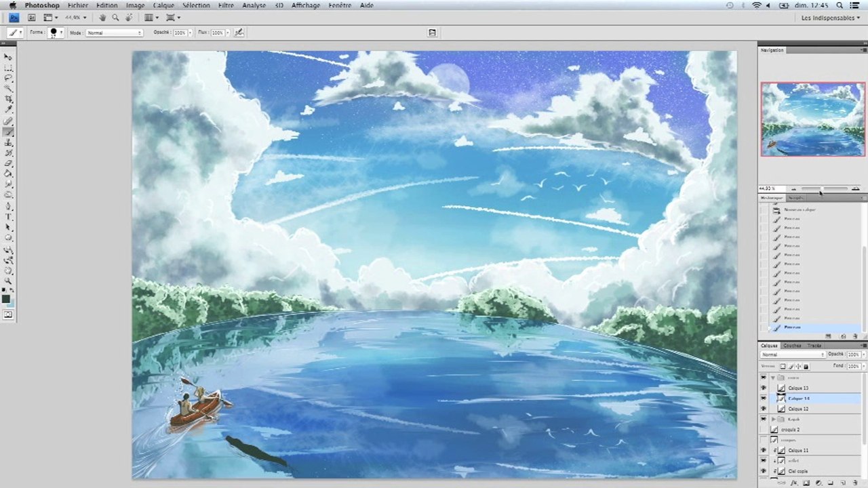Hide the Calque 14 layer
Screen dimensions: 868x488
click(764, 399)
